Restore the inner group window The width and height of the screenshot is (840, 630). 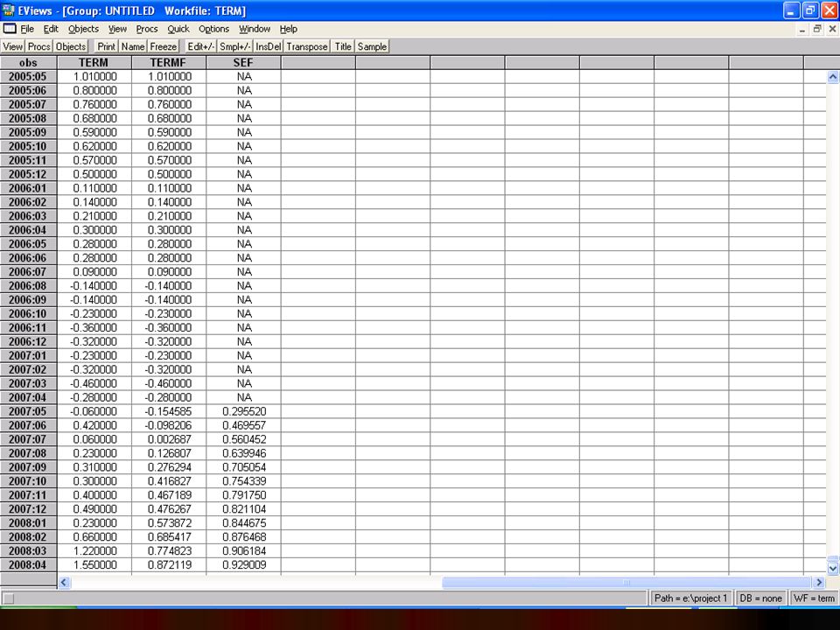(x=817, y=30)
